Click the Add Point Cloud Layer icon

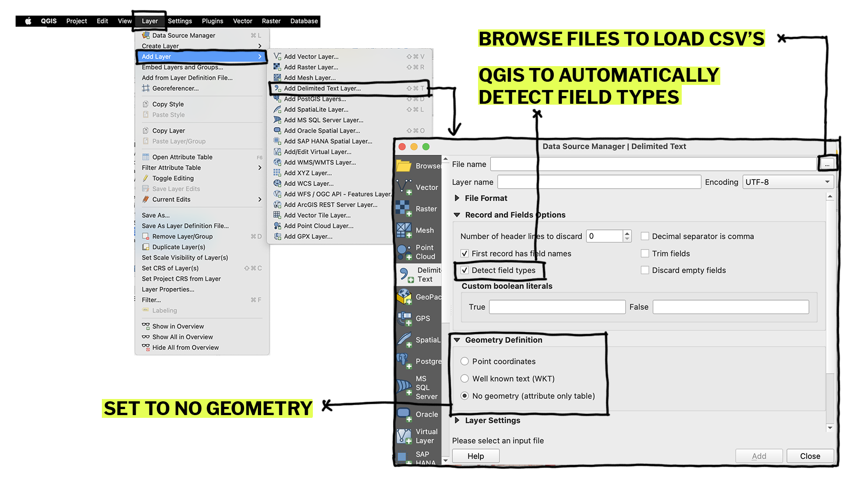(278, 225)
